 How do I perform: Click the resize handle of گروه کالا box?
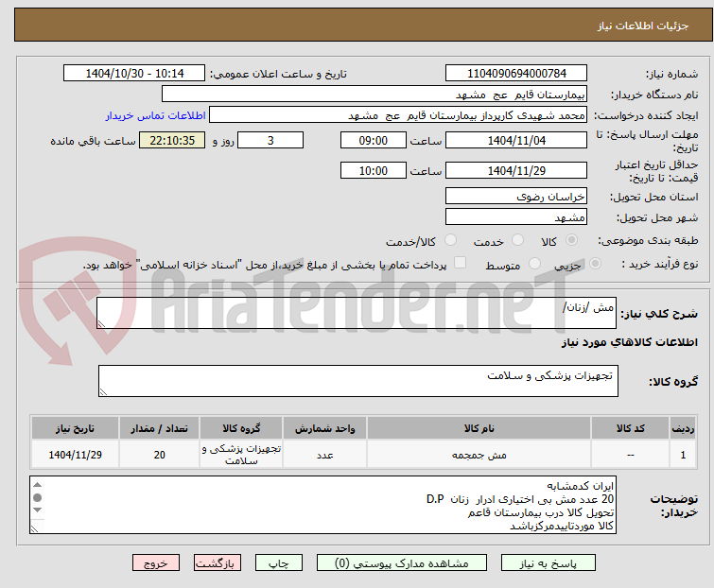pos(103,392)
